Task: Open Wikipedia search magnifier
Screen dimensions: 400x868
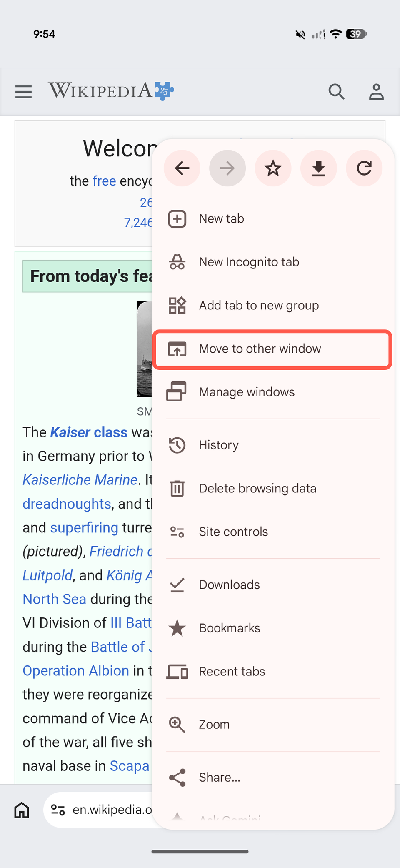Action: click(336, 92)
